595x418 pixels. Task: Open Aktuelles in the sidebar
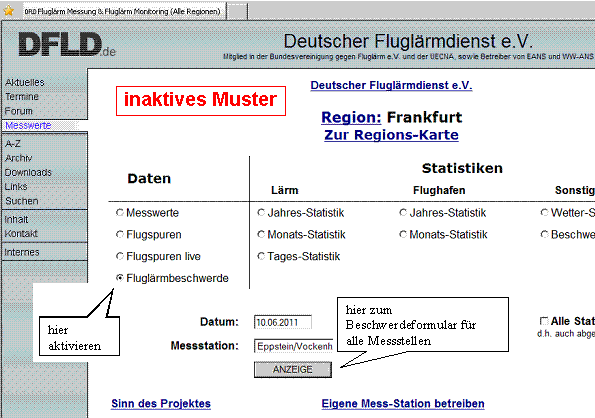click(x=25, y=82)
